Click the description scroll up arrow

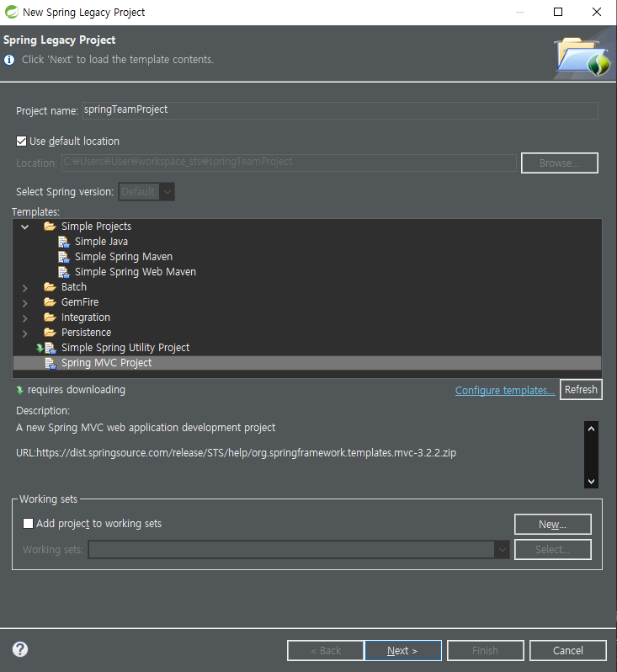click(x=591, y=429)
